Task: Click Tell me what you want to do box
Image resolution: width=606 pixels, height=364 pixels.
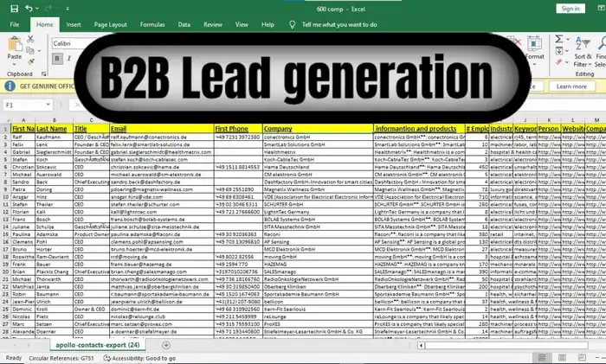Action: point(339,24)
